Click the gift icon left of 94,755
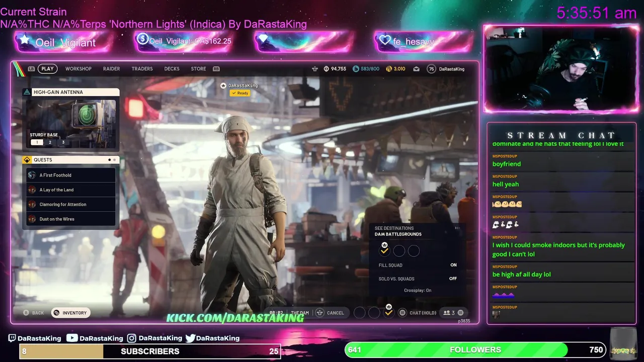 point(315,69)
